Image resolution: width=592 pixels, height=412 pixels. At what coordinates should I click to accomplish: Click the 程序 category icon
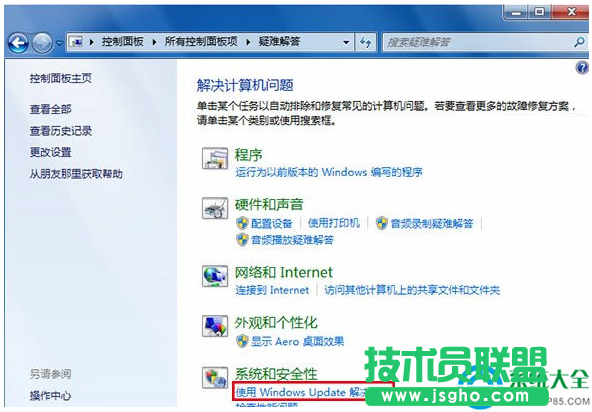215,159
